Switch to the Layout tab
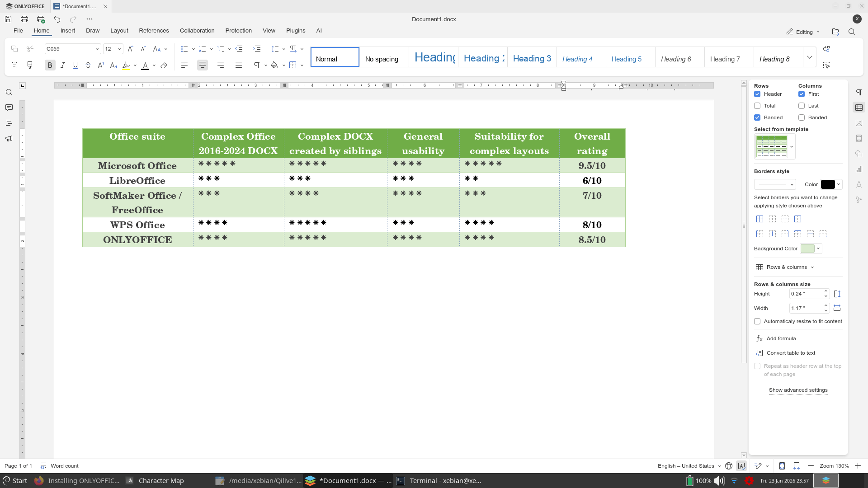 click(x=119, y=31)
